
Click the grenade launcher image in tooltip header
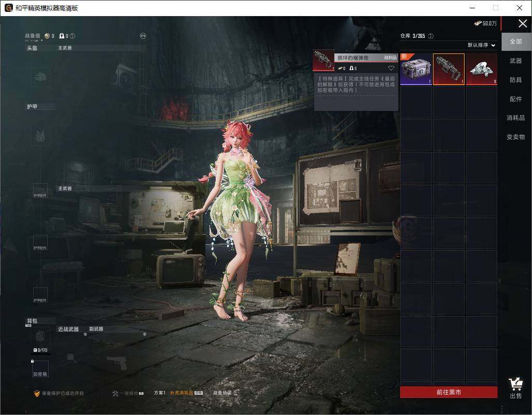tap(324, 60)
